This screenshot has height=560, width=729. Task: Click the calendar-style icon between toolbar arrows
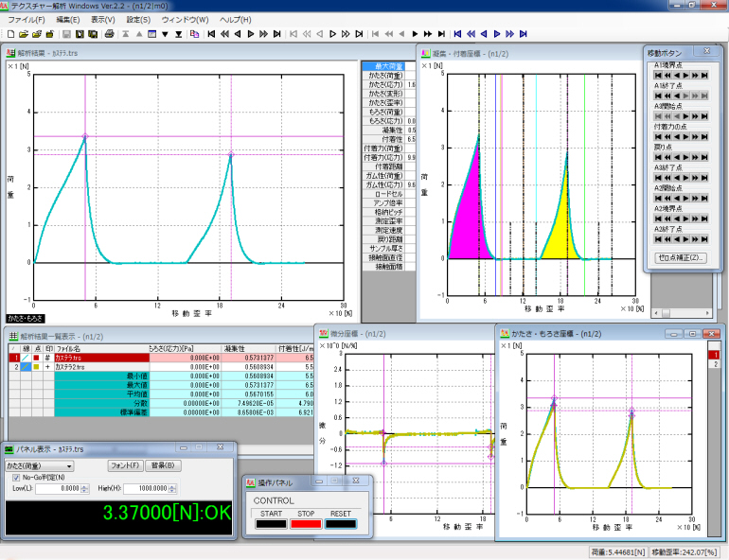click(x=151, y=34)
